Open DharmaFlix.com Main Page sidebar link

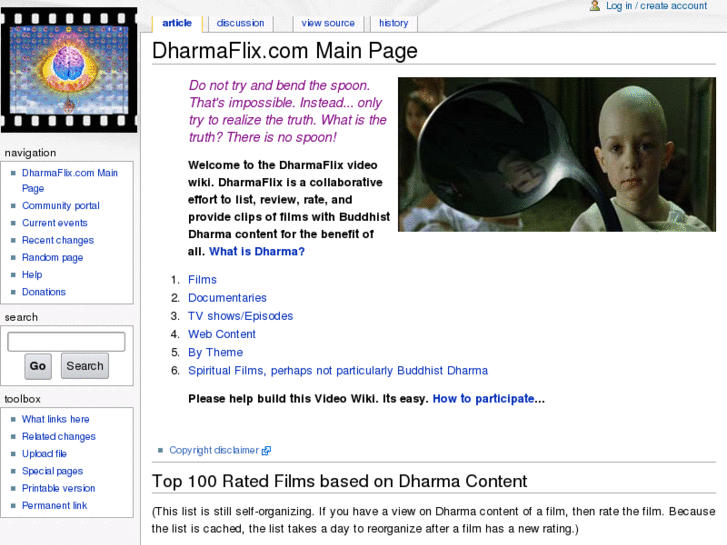tap(70, 180)
